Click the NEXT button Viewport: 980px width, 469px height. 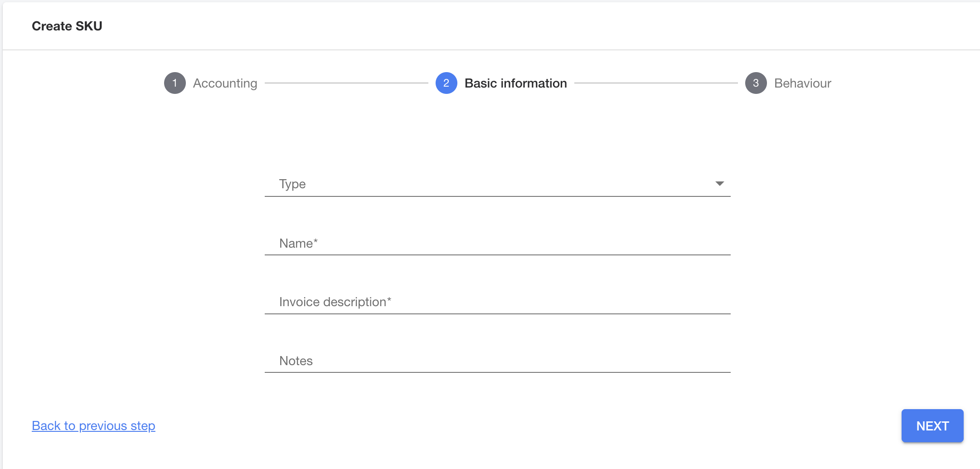click(932, 426)
